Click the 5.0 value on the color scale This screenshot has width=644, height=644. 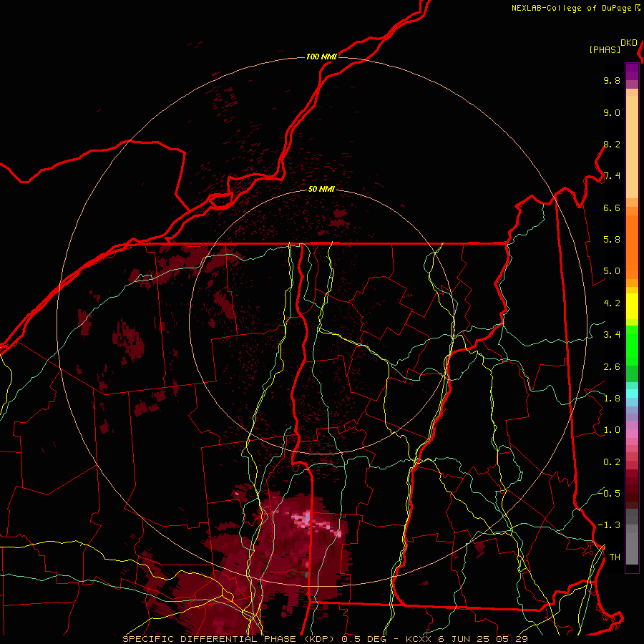612,271
